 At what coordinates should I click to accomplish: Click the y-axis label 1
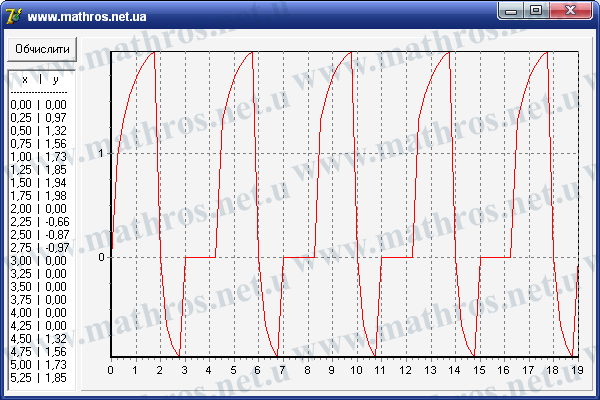101,153
